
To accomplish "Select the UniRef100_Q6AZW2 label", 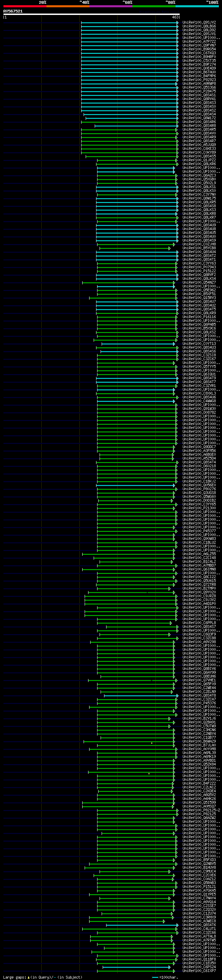I will tap(199, 818).
